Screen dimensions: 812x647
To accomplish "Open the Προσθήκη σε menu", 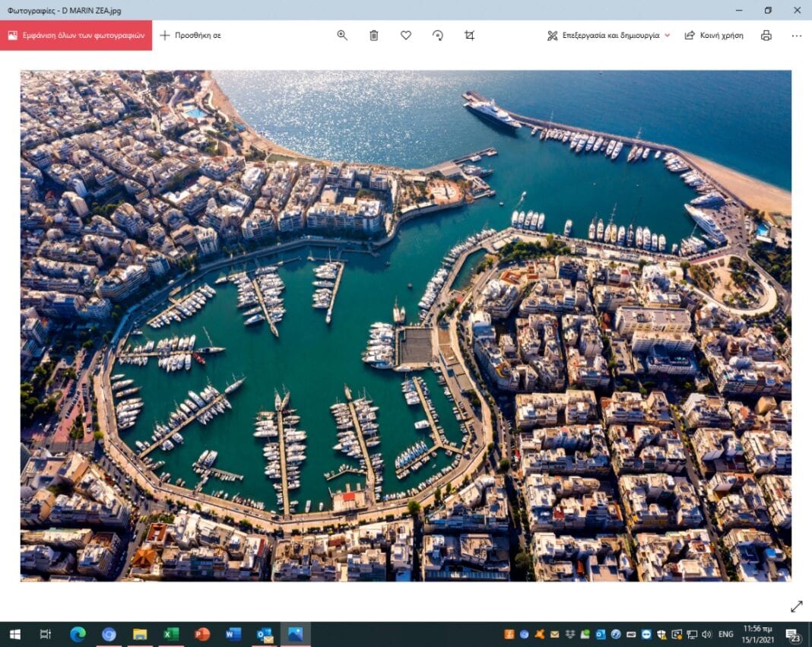I will point(190,35).
